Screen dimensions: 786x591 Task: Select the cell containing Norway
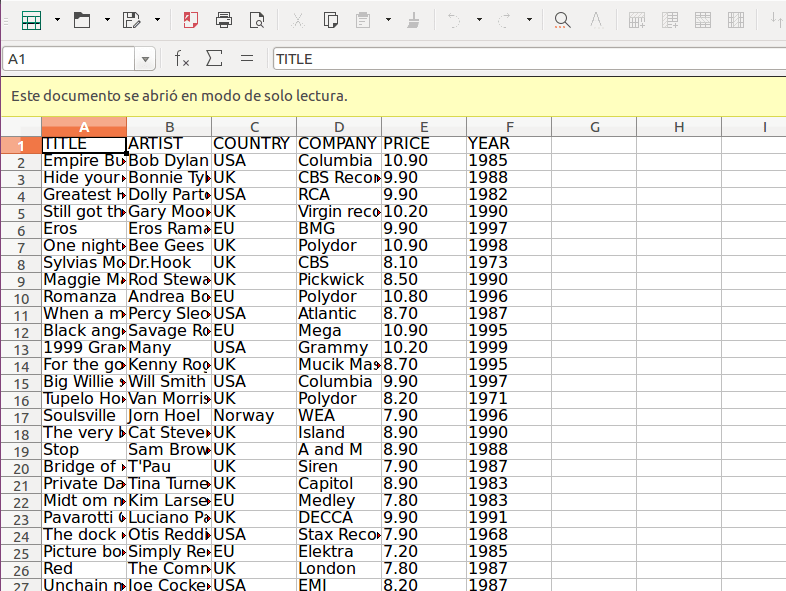pos(253,415)
